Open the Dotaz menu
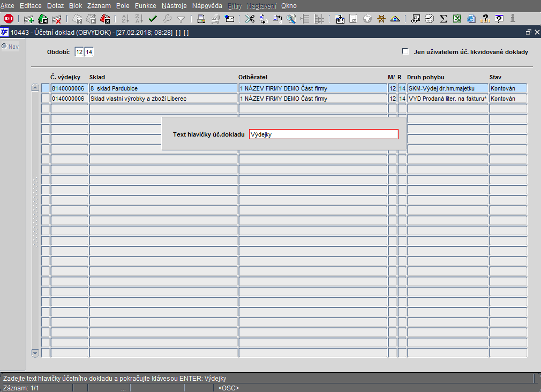 pos(55,5)
